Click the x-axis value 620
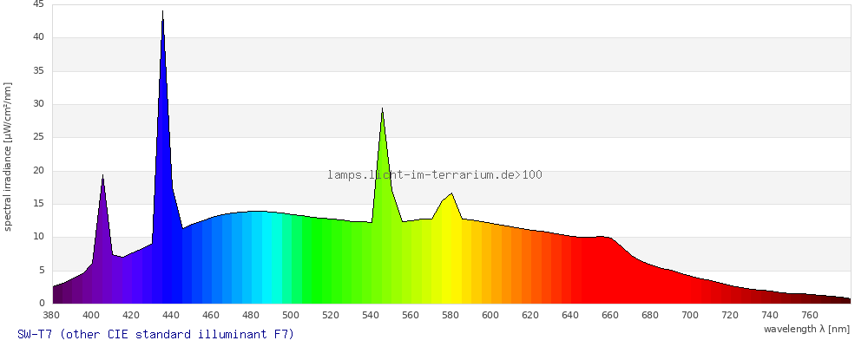 (530, 316)
